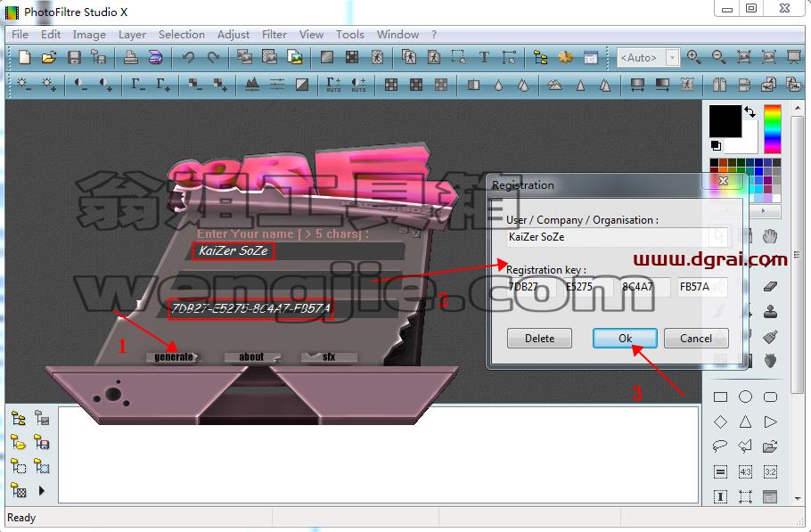The height and width of the screenshot is (532, 811).
Task: Save the image using the floppy disk icon
Action: tap(75, 57)
